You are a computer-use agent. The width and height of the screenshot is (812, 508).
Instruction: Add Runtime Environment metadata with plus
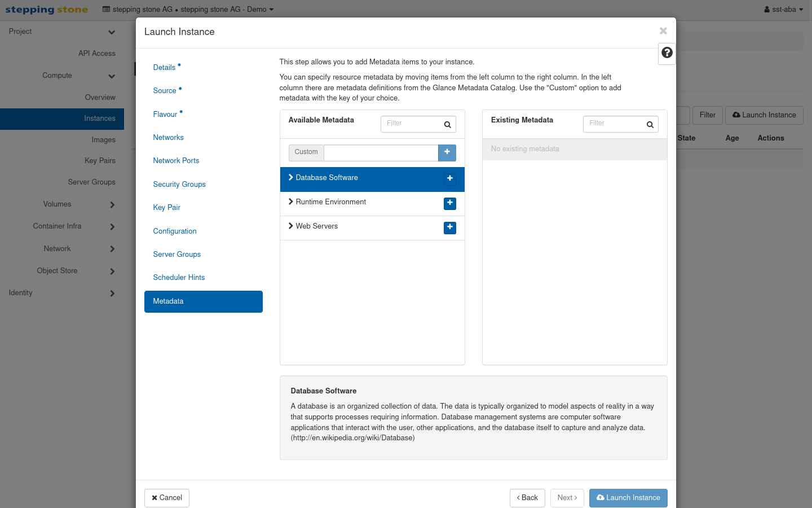[450, 203]
